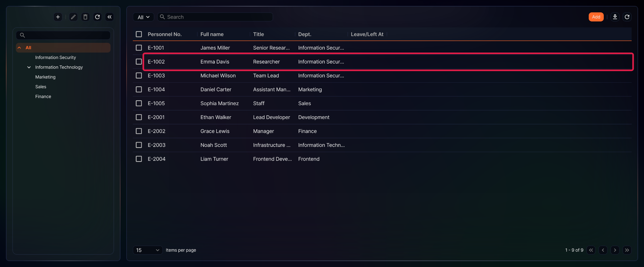Click the Frontend department cell

(309, 159)
